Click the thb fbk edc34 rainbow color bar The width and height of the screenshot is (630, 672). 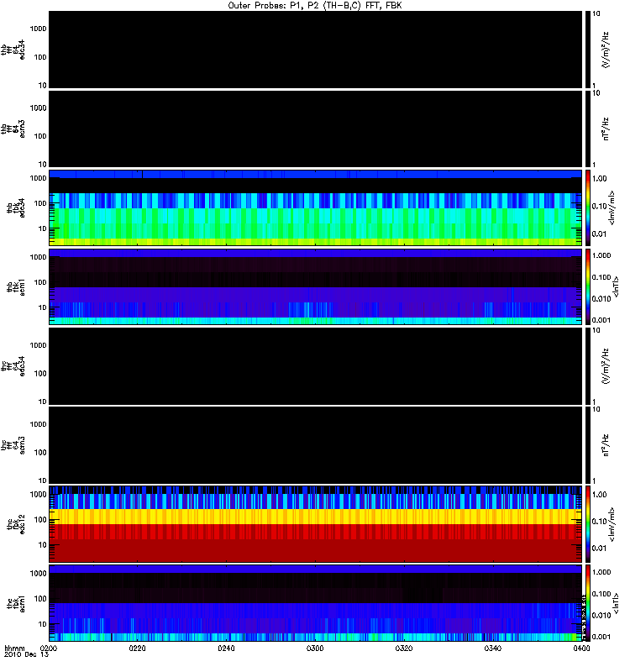pyautogui.click(x=588, y=207)
